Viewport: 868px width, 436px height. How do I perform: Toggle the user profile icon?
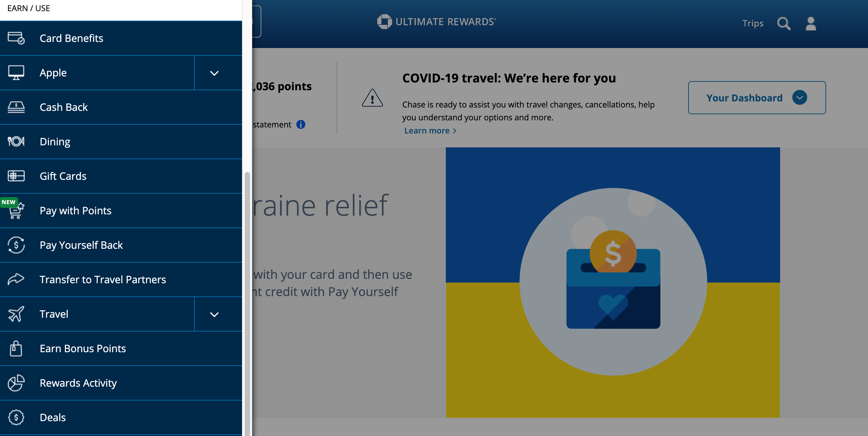point(811,23)
